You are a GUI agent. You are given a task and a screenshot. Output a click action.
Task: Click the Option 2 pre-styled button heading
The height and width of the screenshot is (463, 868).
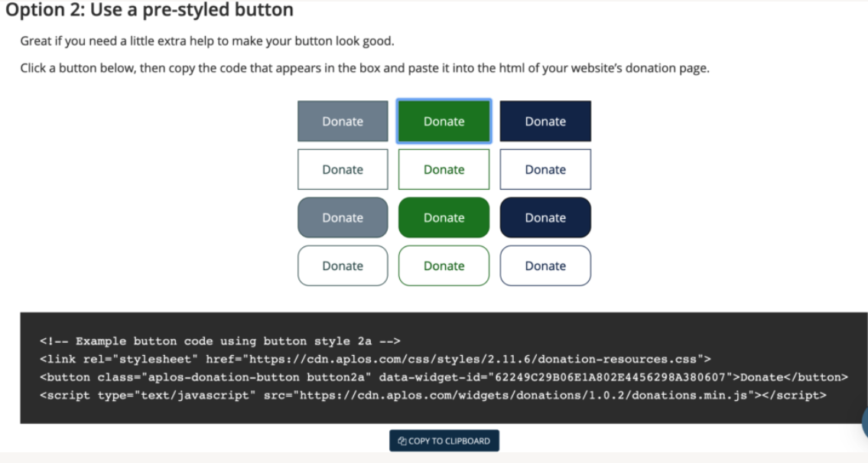[x=149, y=10]
